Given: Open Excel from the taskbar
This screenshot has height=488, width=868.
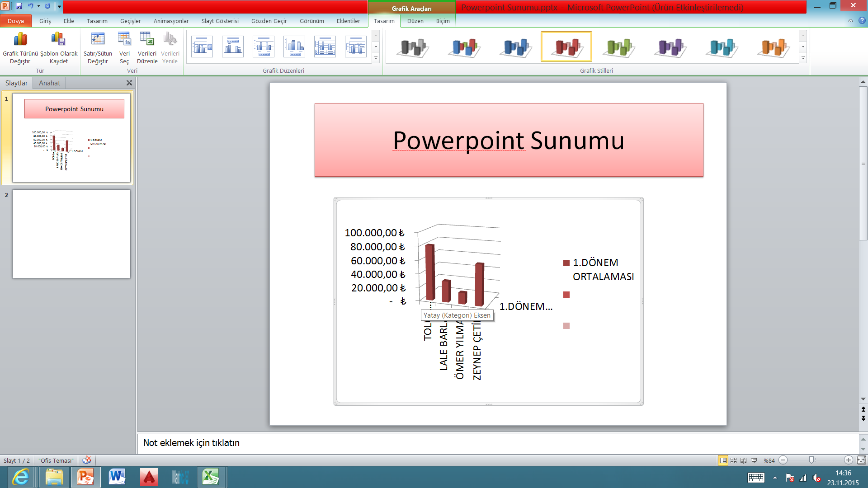Looking at the screenshot, I should pyautogui.click(x=211, y=477).
